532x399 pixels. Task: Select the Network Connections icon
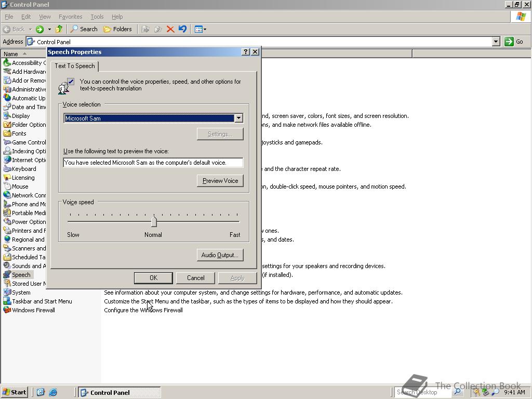(x=7, y=195)
